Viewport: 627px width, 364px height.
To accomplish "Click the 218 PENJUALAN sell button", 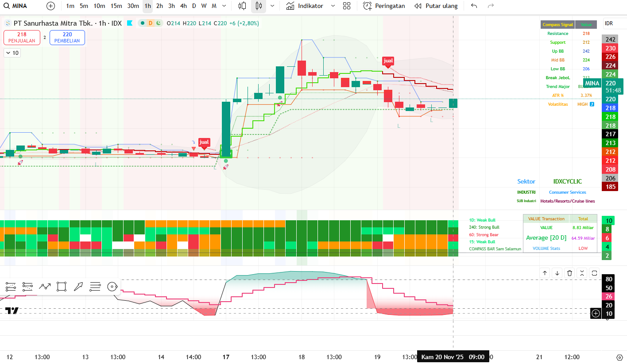I will point(22,38).
